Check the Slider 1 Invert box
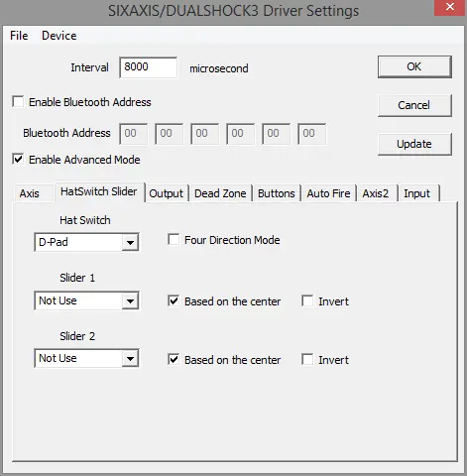Viewport: 467px width, 476px height. click(307, 300)
